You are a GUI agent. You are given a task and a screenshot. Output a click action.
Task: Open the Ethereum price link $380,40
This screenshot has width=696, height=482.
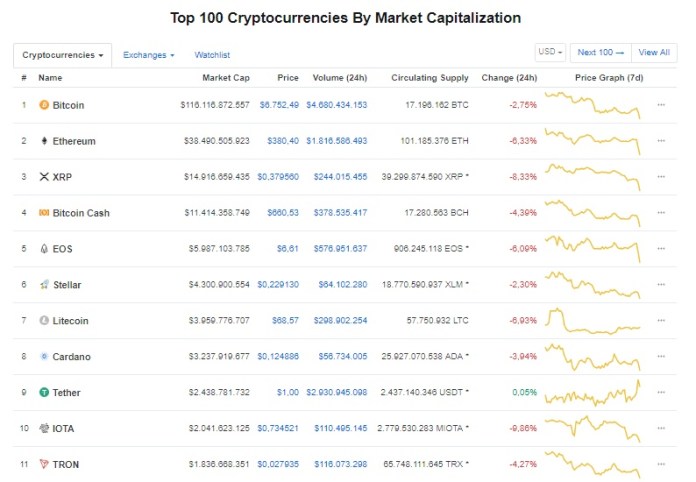coord(283,141)
